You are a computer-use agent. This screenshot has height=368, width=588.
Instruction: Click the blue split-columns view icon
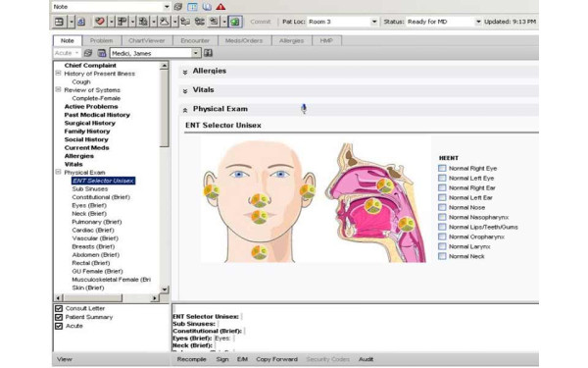pos(192,7)
